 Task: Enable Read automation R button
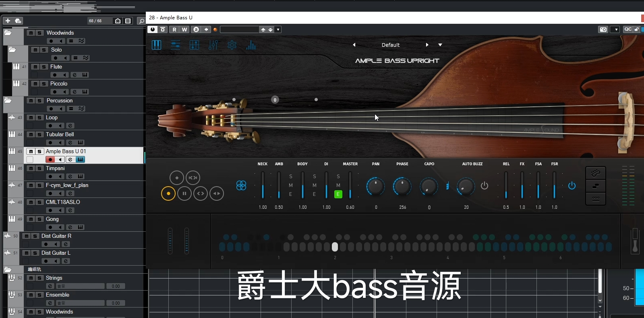174,29
